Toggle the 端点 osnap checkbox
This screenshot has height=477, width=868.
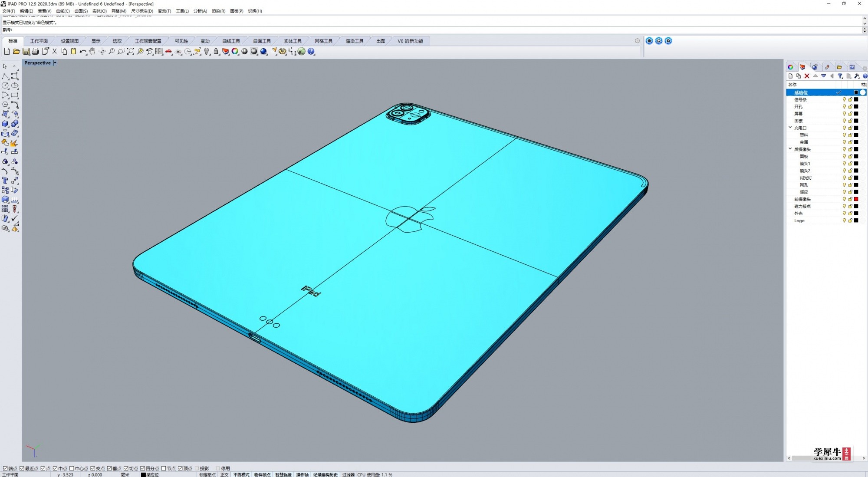coord(5,468)
